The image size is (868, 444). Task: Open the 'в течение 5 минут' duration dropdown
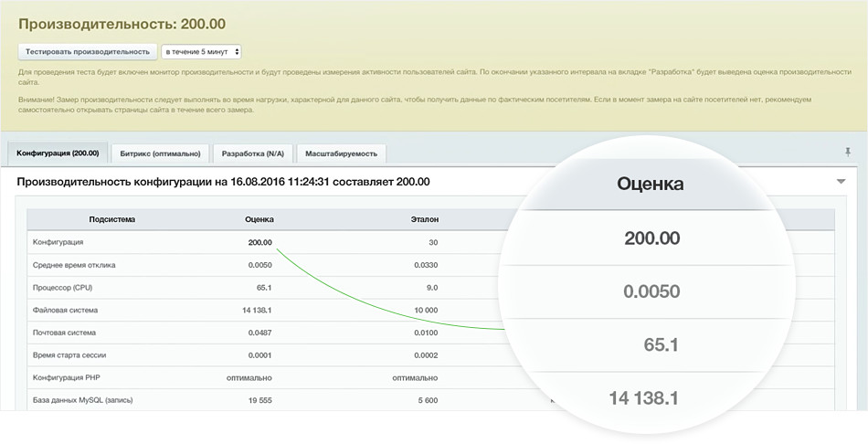coord(201,52)
